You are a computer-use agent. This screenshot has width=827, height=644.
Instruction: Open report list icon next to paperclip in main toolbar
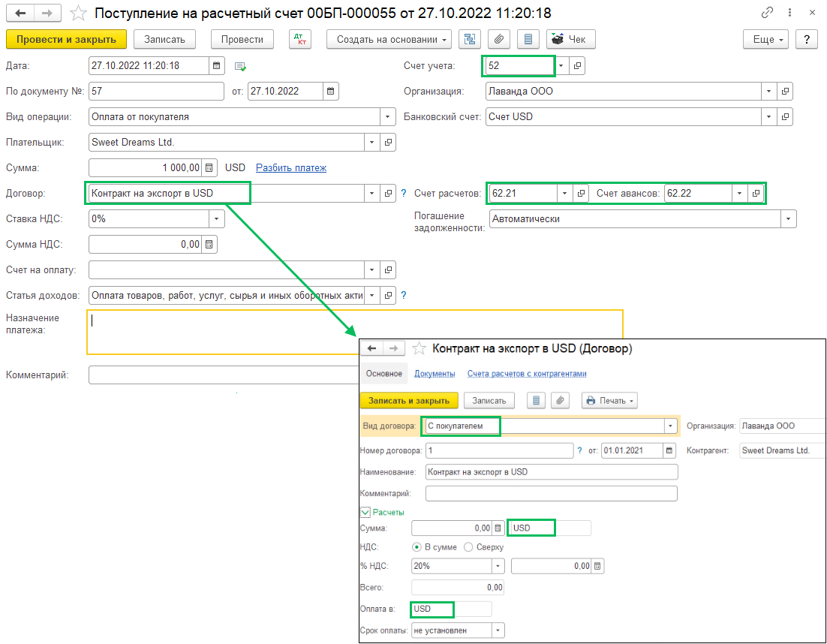[528, 39]
